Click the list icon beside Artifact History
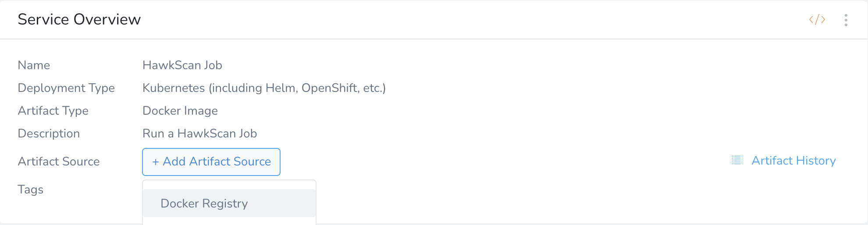 pyautogui.click(x=737, y=161)
